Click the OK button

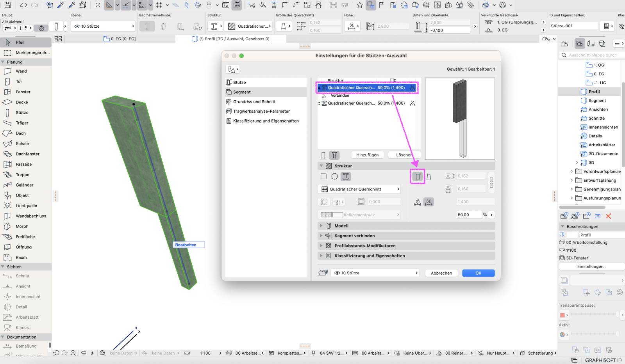pos(479,273)
